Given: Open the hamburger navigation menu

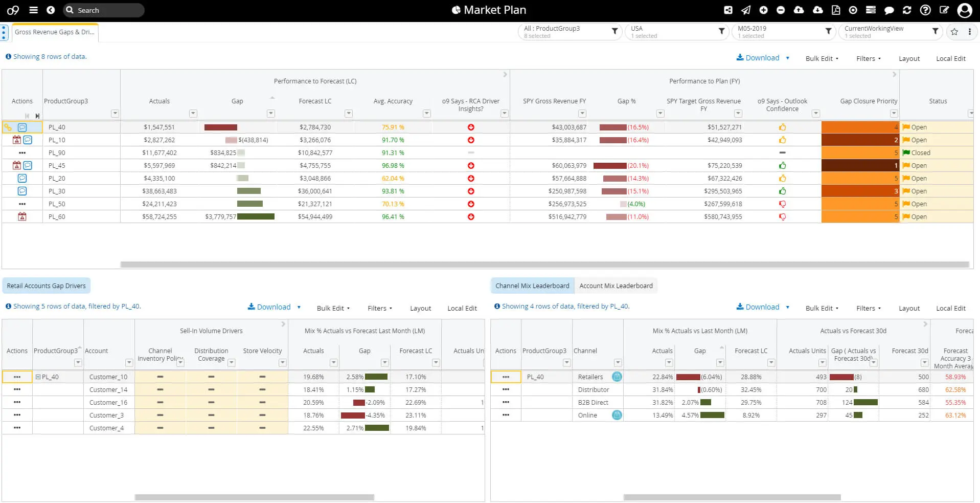Looking at the screenshot, I should point(34,10).
